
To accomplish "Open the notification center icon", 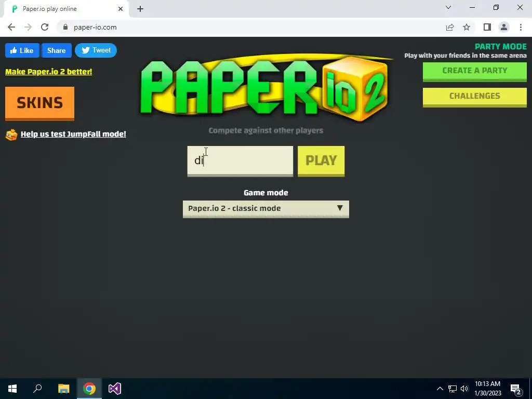I will [x=516, y=389].
